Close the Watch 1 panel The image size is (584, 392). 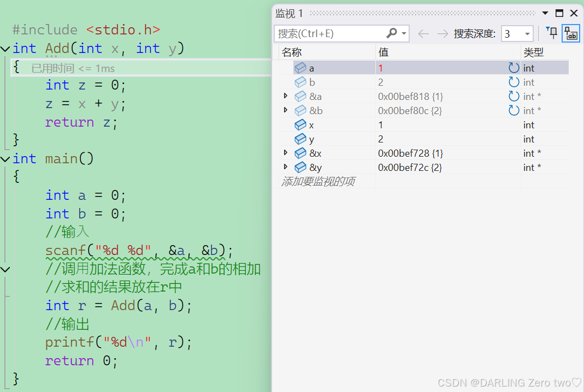(x=574, y=13)
